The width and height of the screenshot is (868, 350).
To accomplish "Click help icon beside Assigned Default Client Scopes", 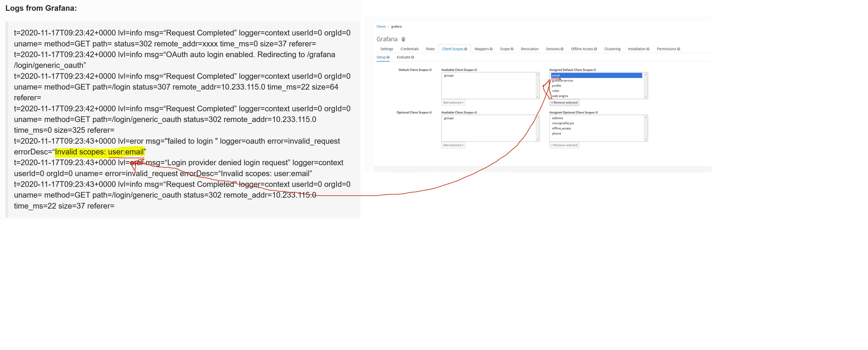I will tap(594, 70).
